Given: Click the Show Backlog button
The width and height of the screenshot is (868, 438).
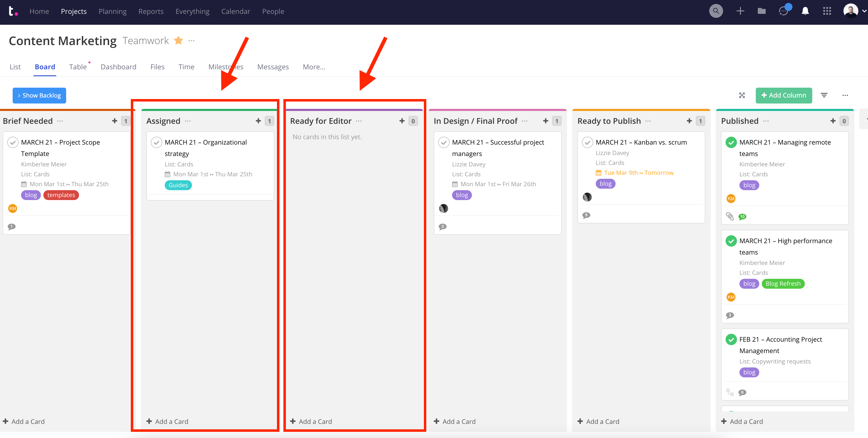Looking at the screenshot, I should click(39, 95).
